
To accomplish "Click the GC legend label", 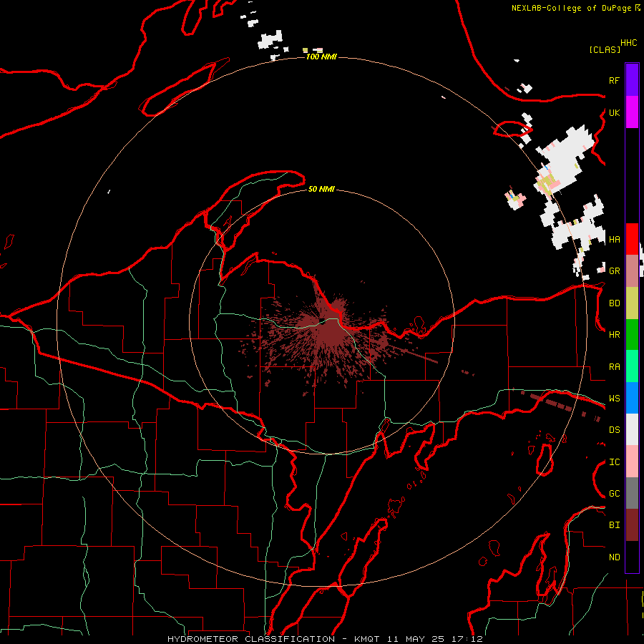I will point(615,494).
